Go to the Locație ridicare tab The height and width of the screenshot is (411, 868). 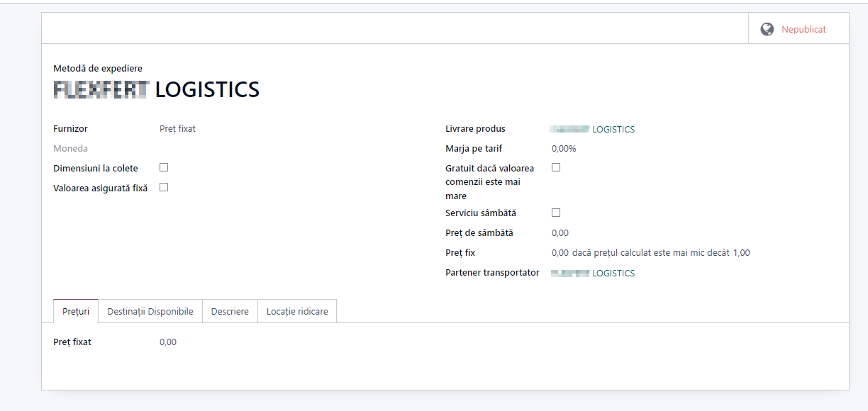click(297, 311)
